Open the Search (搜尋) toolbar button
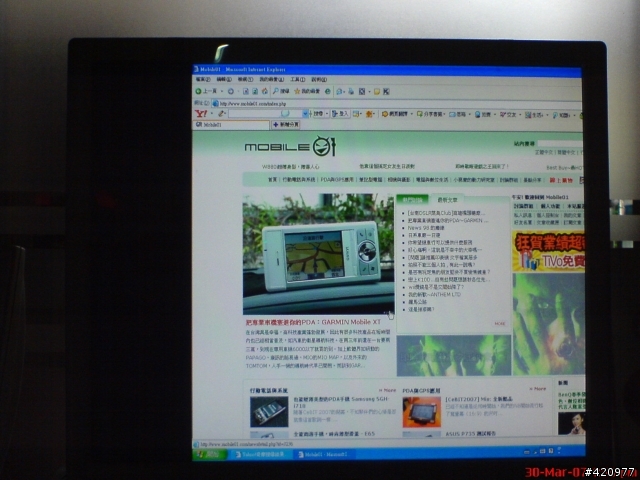The image size is (640, 480). [281, 91]
